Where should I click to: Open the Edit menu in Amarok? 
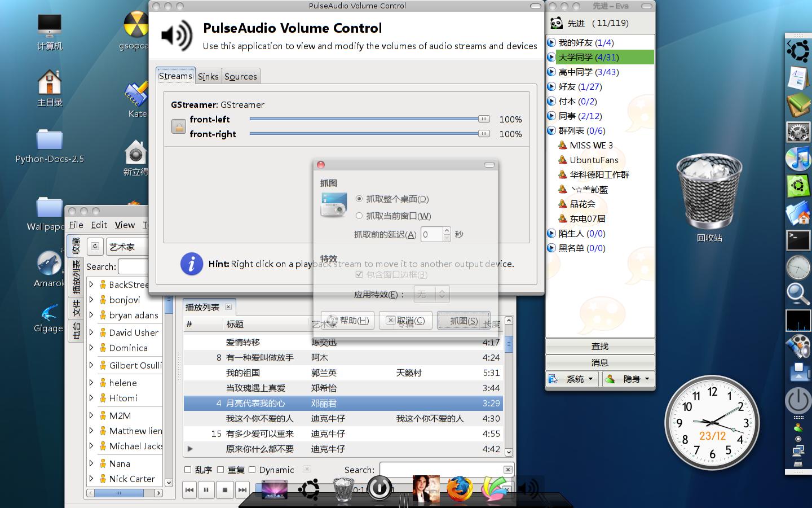[x=99, y=225]
